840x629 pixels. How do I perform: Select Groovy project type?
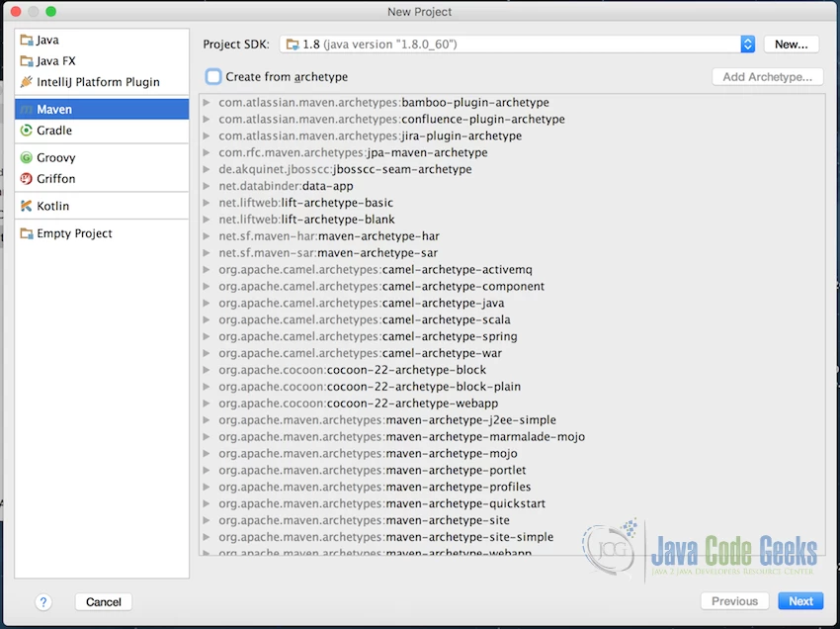[x=102, y=157]
